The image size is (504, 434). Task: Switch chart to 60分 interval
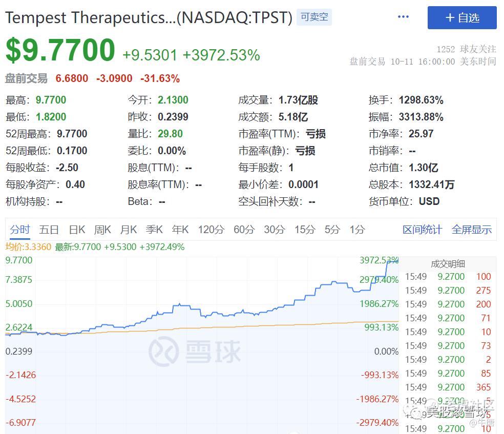point(244,230)
